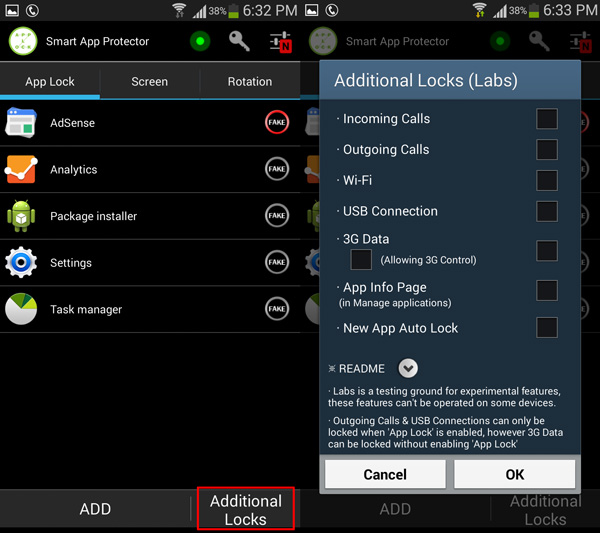The width and height of the screenshot is (600, 533).
Task: Confirm Additional Locks with OK
Action: click(x=515, y=474)
